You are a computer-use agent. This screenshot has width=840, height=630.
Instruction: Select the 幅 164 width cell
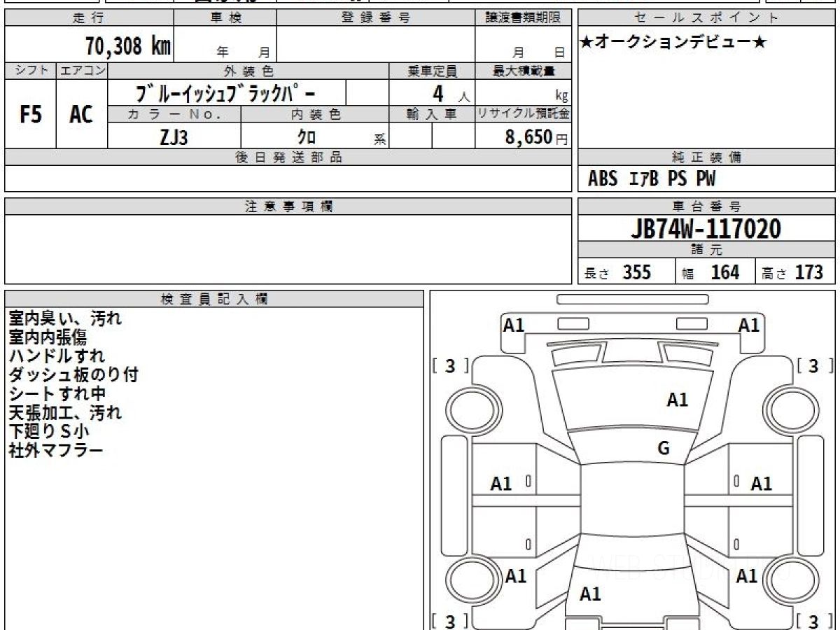click(x=715, y=272)
